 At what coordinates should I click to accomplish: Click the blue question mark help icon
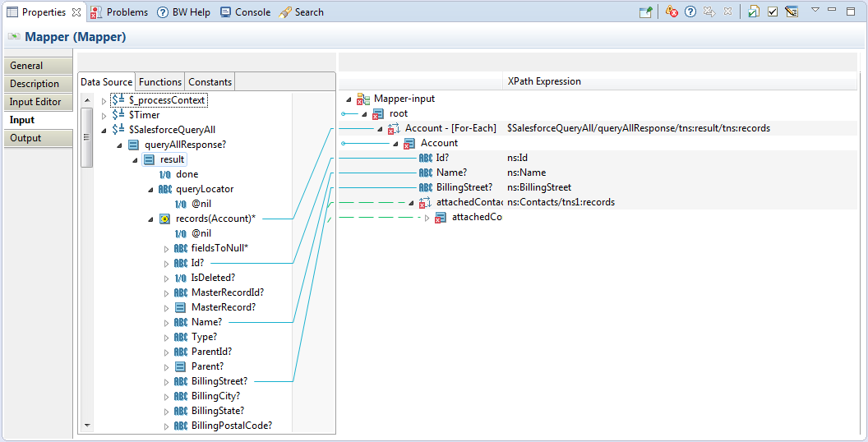pos(690,12)
